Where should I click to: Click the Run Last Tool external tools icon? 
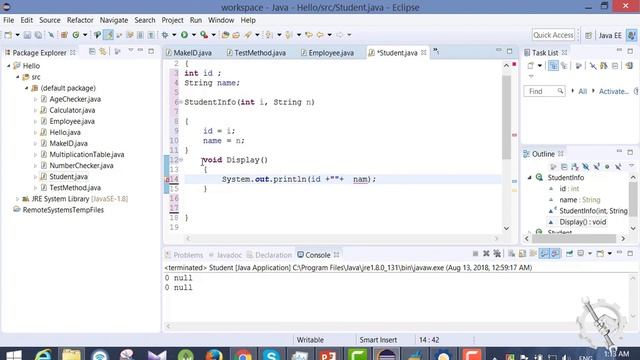click(x=204, y=35)
